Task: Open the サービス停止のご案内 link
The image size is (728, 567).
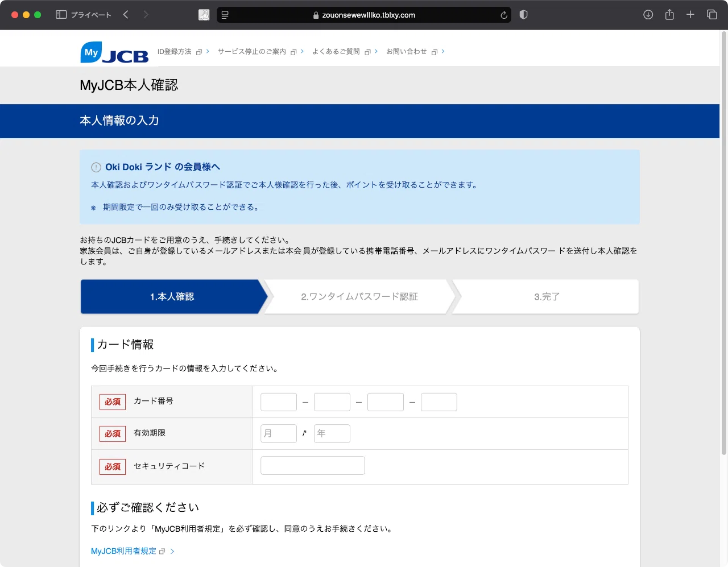Action: point(252,52)
